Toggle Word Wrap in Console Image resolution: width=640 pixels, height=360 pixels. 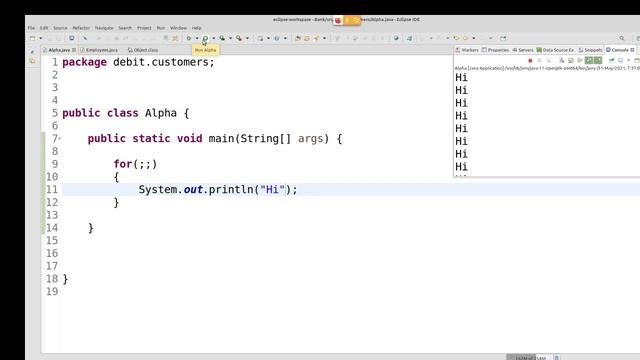pos(580,60)
